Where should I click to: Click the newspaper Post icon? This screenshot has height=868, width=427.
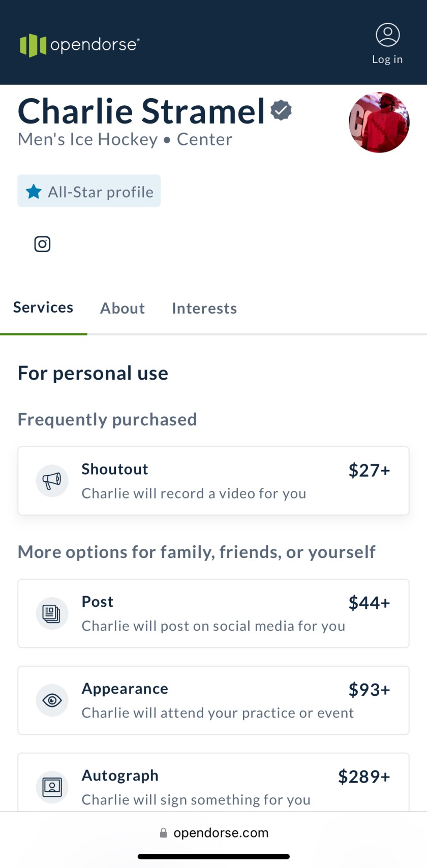tap(52, 613)
